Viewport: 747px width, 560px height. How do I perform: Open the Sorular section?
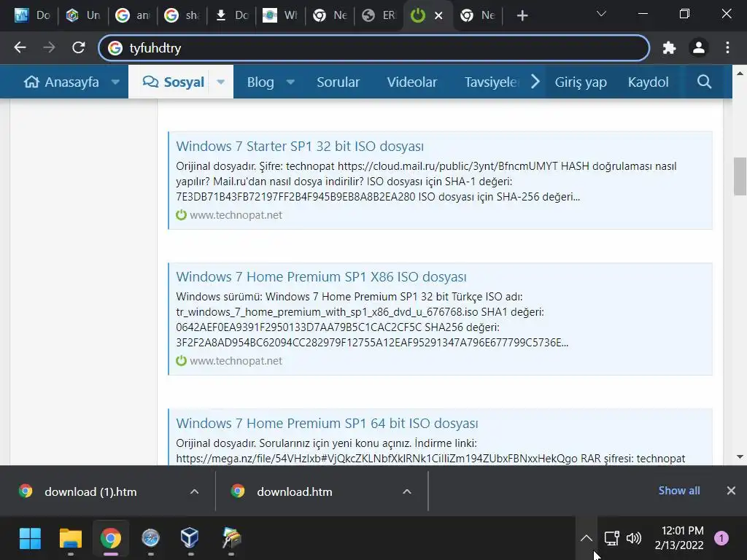click(338, 82)
